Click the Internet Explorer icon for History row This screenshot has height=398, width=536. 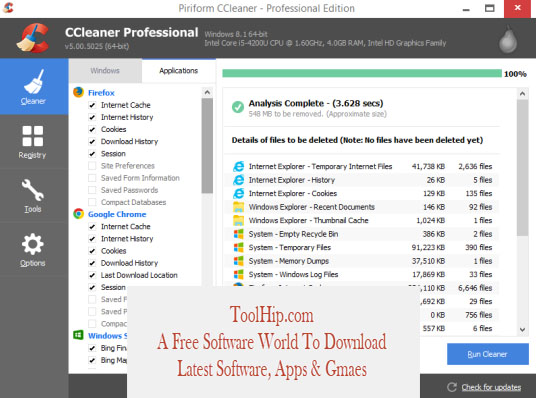pos(238,180)
